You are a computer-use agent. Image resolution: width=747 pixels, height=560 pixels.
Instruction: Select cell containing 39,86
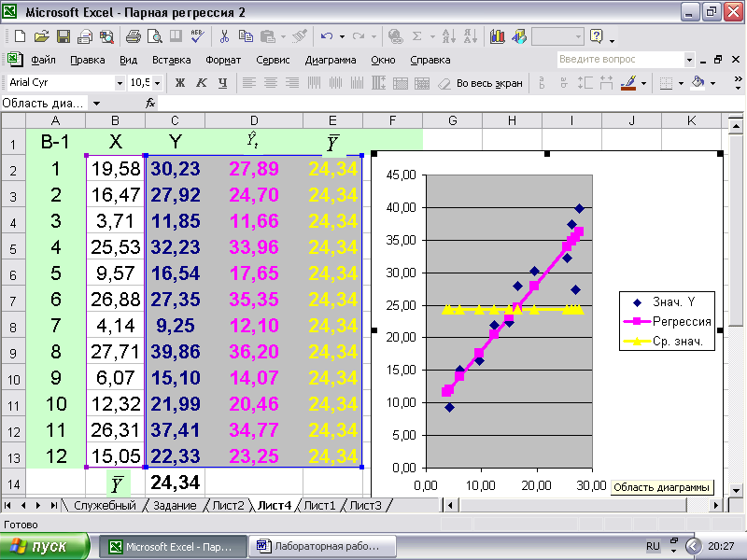pos(175,352)
